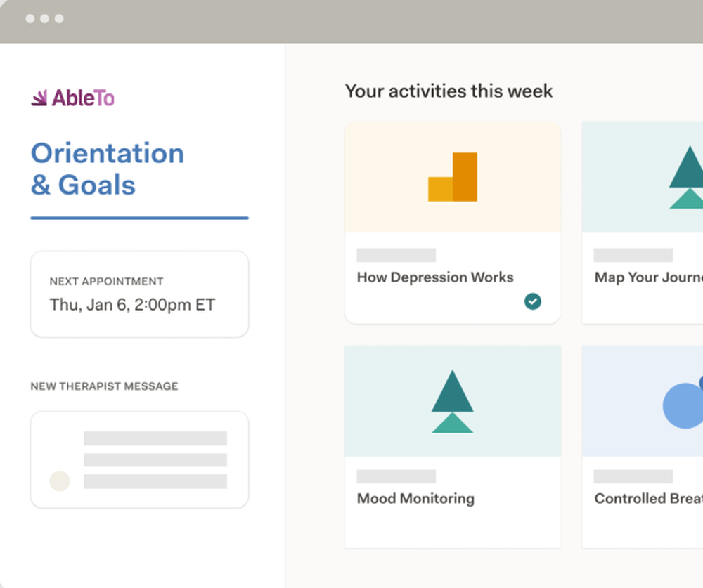This screenshot has width=703, height=588.
Task: Click the Thu, Jan 6 appointment time
Action: 132,305
